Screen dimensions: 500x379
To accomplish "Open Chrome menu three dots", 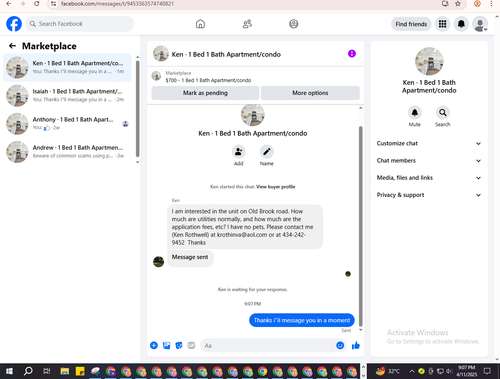I will pyautogui.click(x=491, y=4).
